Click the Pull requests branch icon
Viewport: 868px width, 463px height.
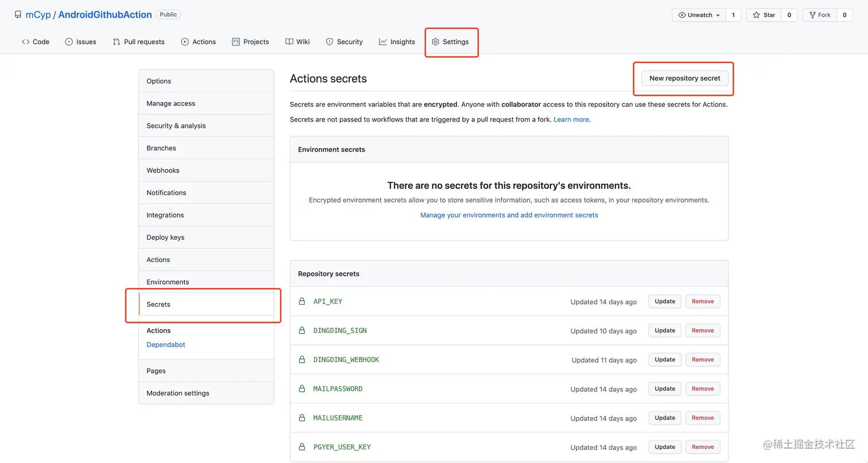point(117,42)
